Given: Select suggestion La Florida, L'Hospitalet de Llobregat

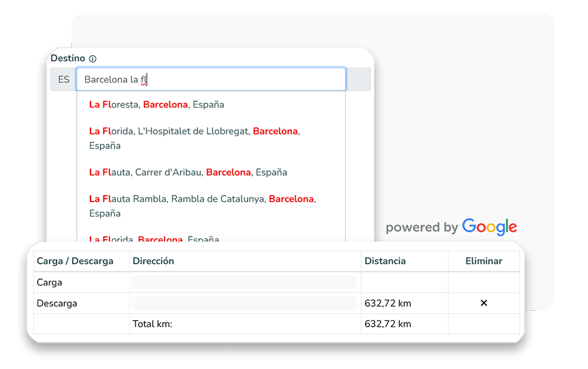Looking at the screenshot, I should 195,138.
